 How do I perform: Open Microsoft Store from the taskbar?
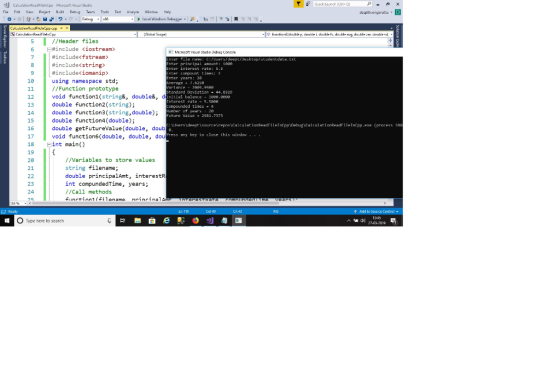[x=152, y=221]
